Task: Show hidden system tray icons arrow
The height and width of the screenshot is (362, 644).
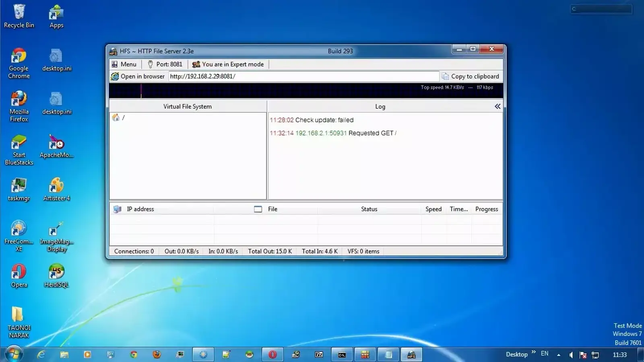Action: tap(558, 355)
